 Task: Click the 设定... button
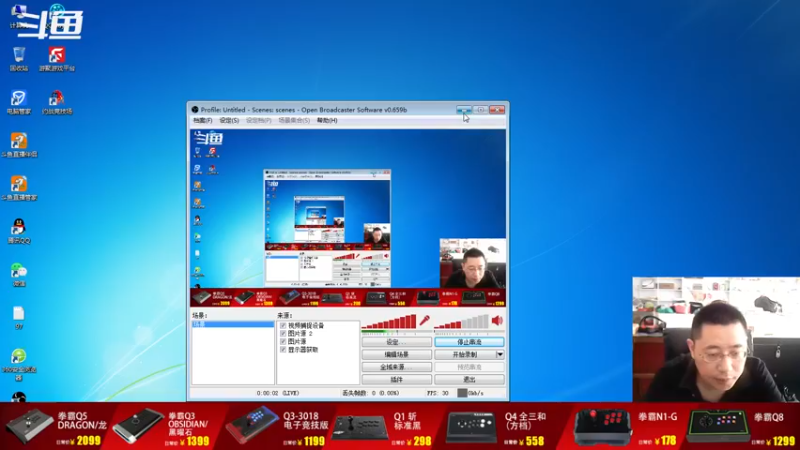396,342
